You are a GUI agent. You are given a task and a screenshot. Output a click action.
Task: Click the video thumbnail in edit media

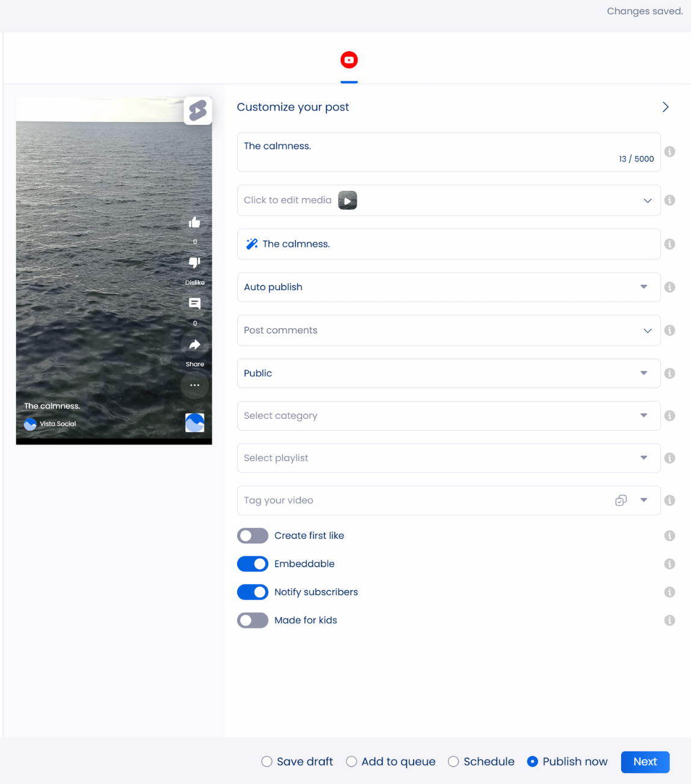tap(347, 201)
